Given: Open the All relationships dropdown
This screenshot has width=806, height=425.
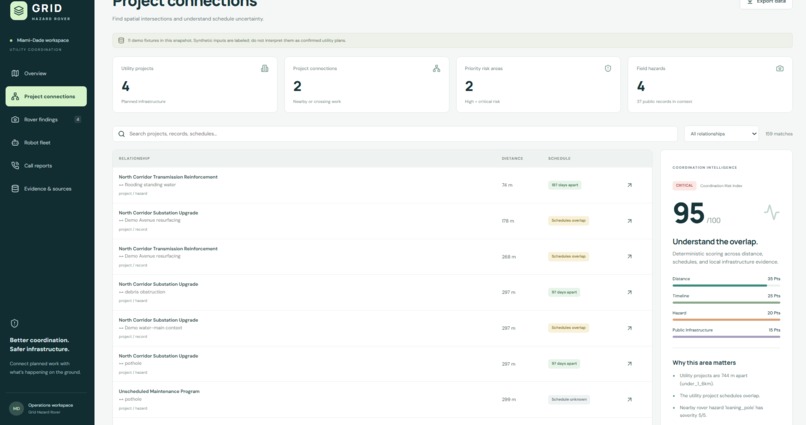Looking at the screenshot, I should [x=721, y=134].
